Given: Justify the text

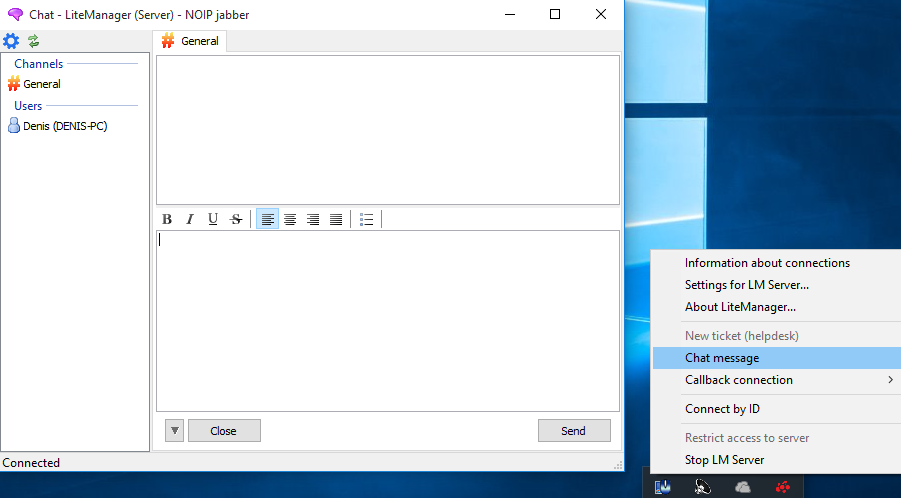Looking at the screenshot, I should pos(336,219).
